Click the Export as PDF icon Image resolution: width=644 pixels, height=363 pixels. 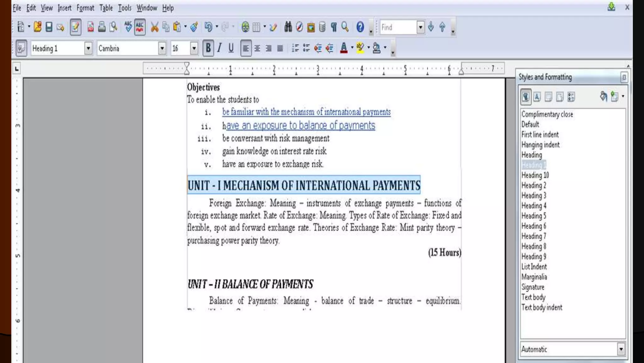91,27
